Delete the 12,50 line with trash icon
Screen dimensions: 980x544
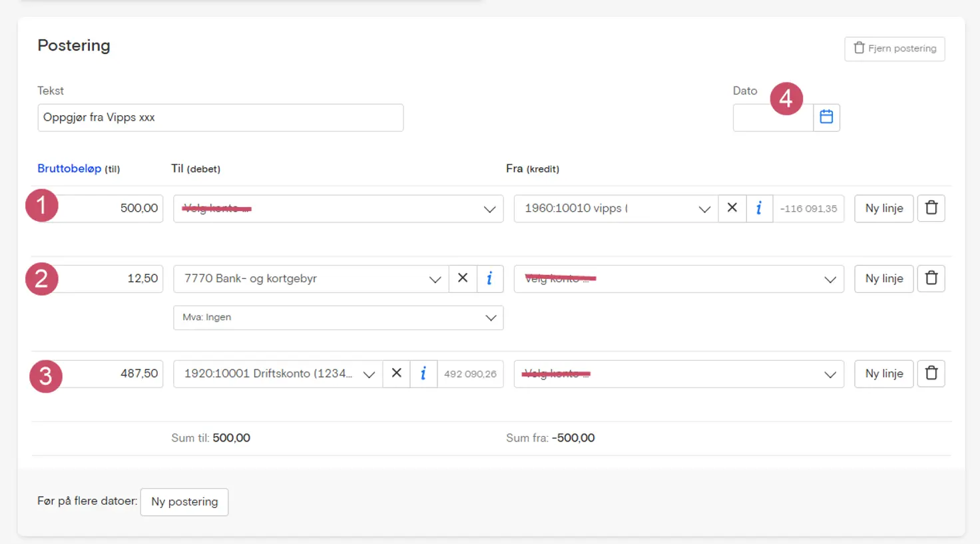click(931, 278)
